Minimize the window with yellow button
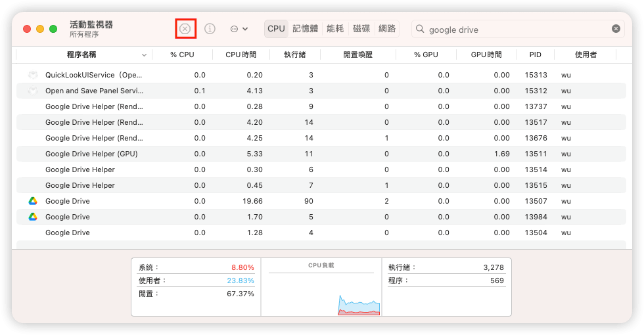This screenshot has width=644, height=335. click(x=40, y=29)
